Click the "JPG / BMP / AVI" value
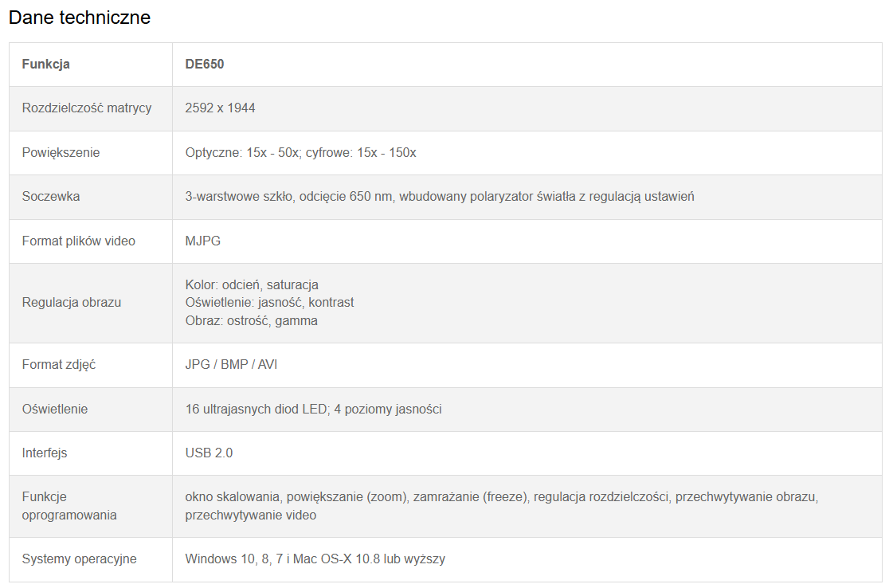Screen dimensions: 889x588 pyautogui.click(x=231, y=365)
